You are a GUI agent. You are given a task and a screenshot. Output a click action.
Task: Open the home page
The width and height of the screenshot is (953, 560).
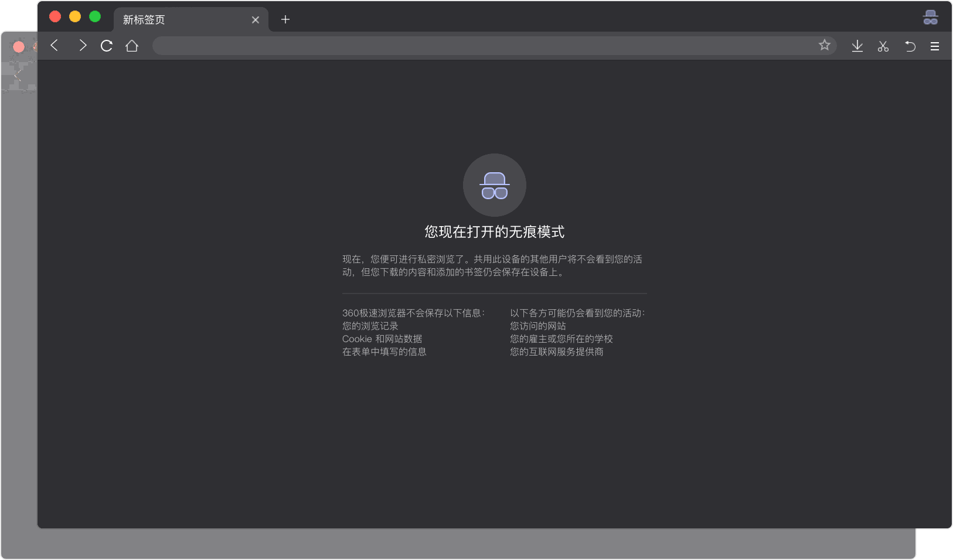132,46
